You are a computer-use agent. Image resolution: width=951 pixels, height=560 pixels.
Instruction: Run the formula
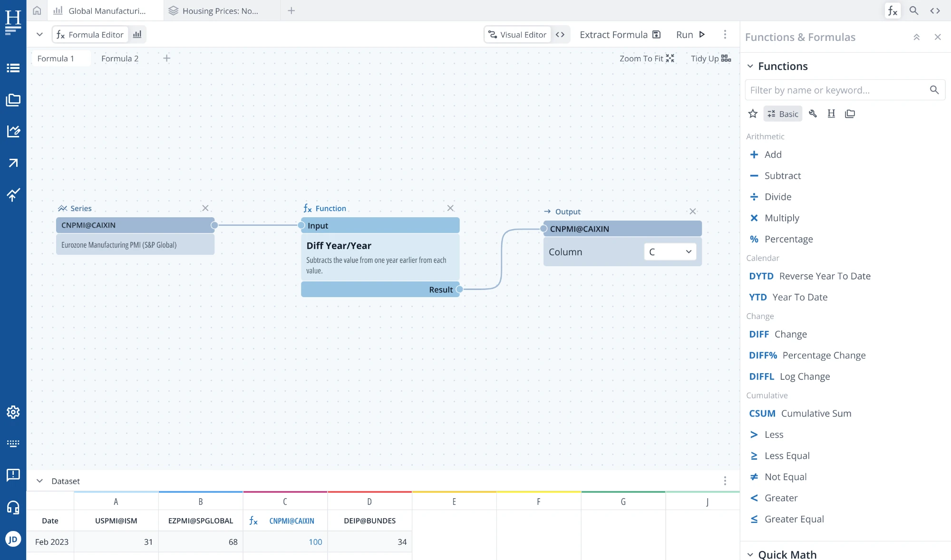(x=690, y=34)
